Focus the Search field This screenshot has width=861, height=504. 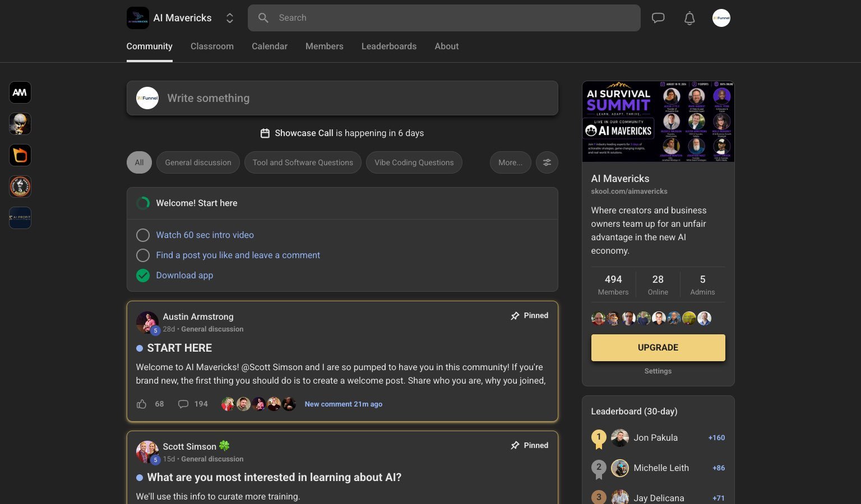[444, 18]
